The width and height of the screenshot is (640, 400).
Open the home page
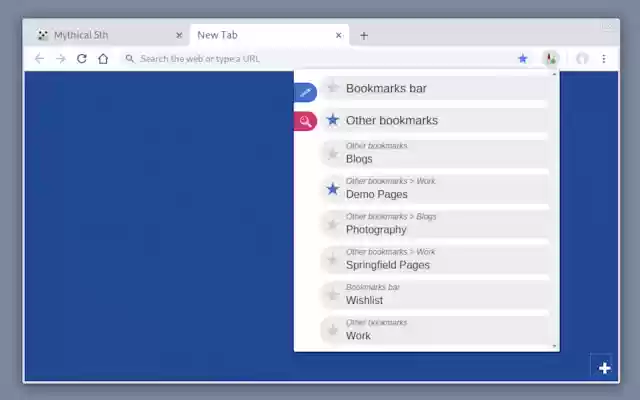pos(103,59)
